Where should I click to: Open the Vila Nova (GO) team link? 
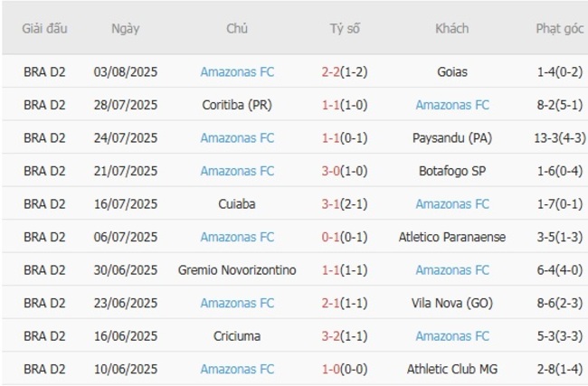click(x=452, y=303)
